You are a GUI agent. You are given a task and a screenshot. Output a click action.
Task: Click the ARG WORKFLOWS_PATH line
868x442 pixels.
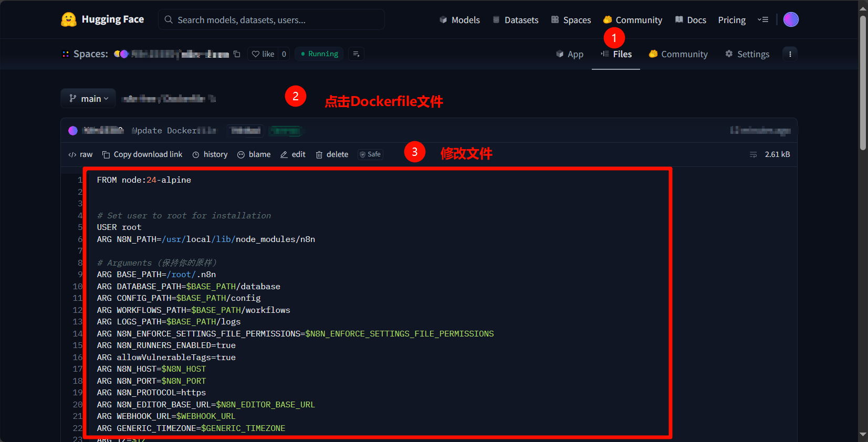pyautogui.click(x=193, y=310)
